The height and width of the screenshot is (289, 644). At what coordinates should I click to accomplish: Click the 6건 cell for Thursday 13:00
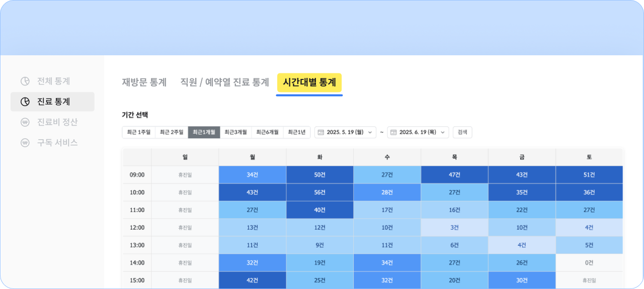455,245
